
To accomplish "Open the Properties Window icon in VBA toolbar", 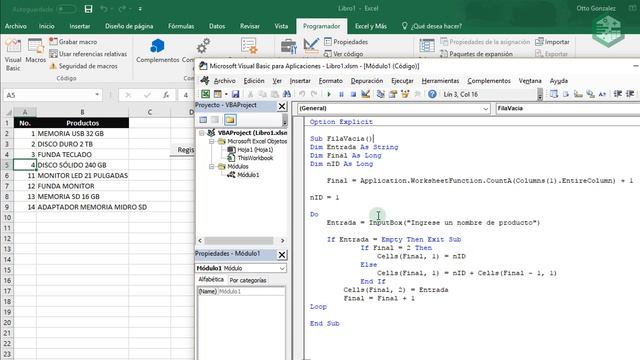I will tap(393, 94).
